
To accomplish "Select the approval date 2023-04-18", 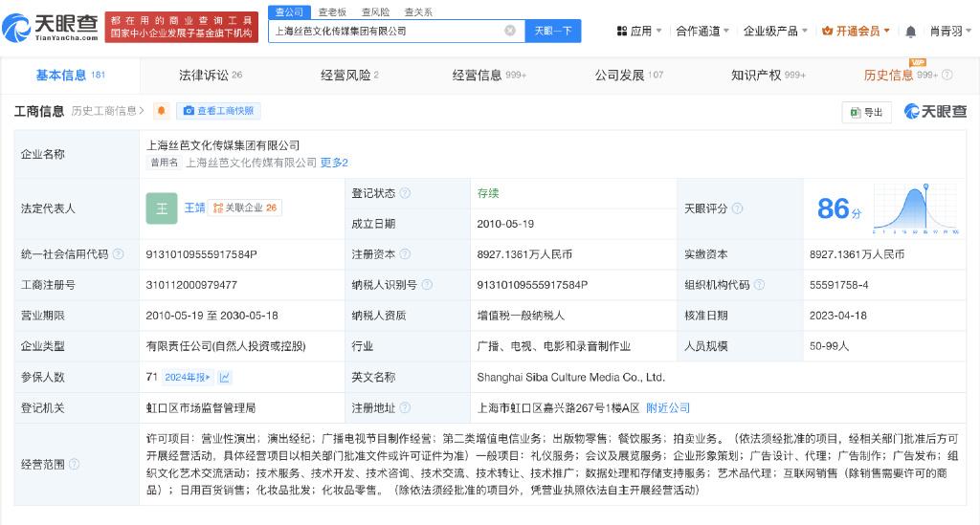I will (838, 316).
